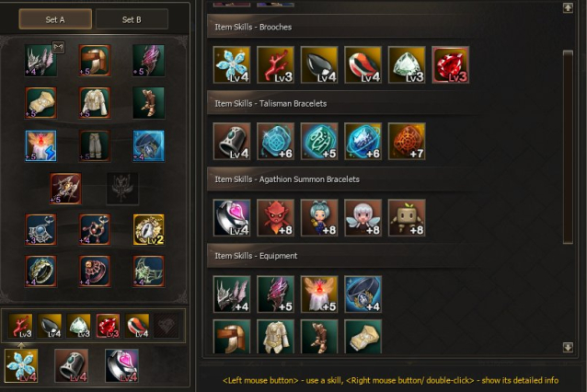This screenshot has width=587, height=392.
Task: Use the pink heart agathion bracelet Lv4
Action: (x=232, y=218)
